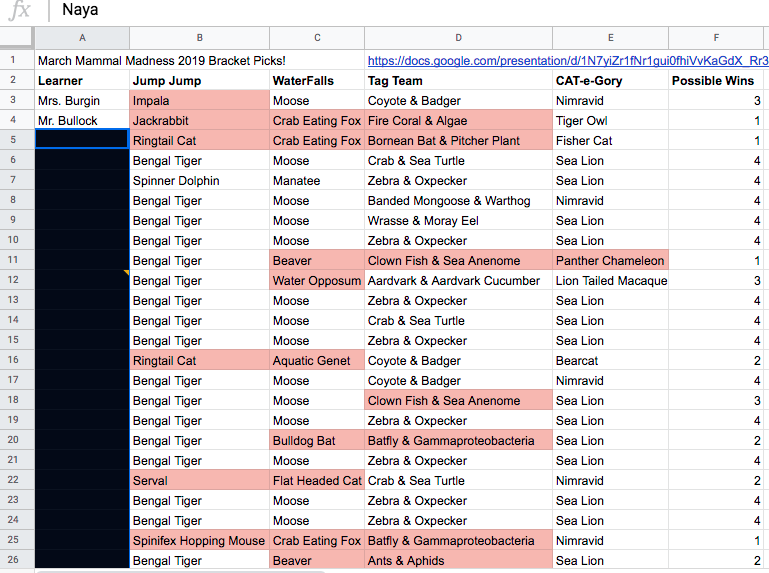769x573 pixels.
Task: Click the active selected cell A5
Action: [82, 139]
